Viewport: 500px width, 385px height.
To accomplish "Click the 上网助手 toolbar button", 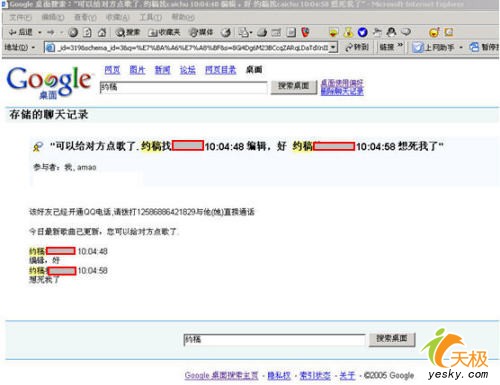I will 433,48.
